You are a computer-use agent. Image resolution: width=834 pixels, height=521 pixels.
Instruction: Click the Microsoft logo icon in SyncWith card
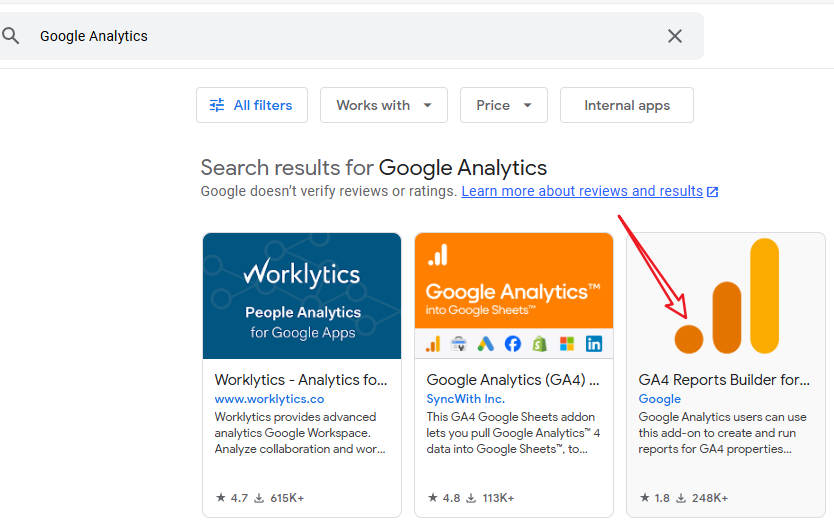pos(567,344)
